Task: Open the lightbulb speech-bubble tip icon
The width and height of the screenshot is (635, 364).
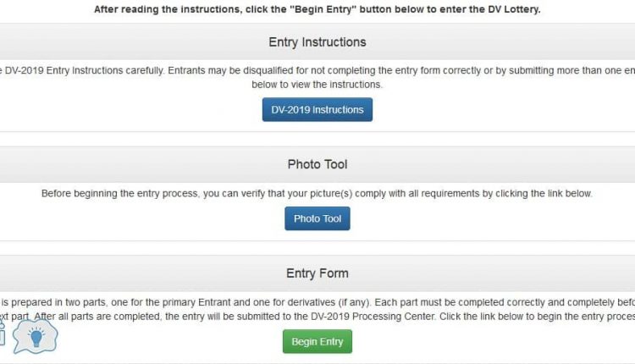Action: tap(36, 336)
